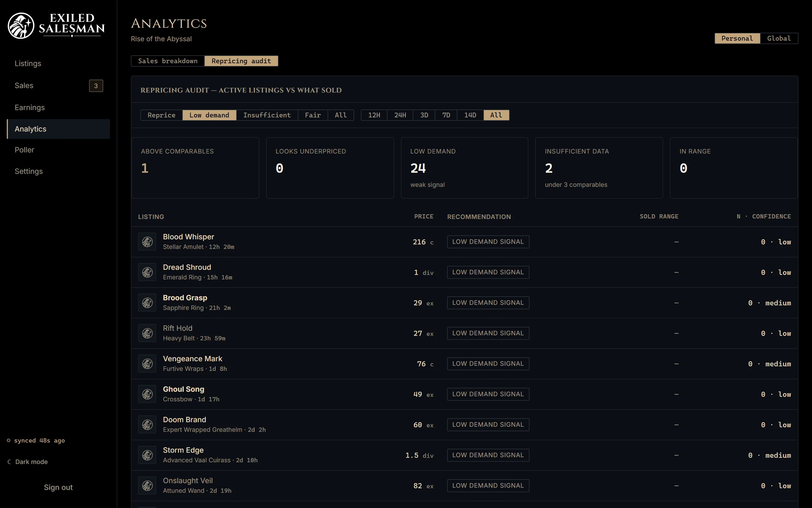
Task: Click the Ghoul Song item icon
Action: click(x=147, y=394)
